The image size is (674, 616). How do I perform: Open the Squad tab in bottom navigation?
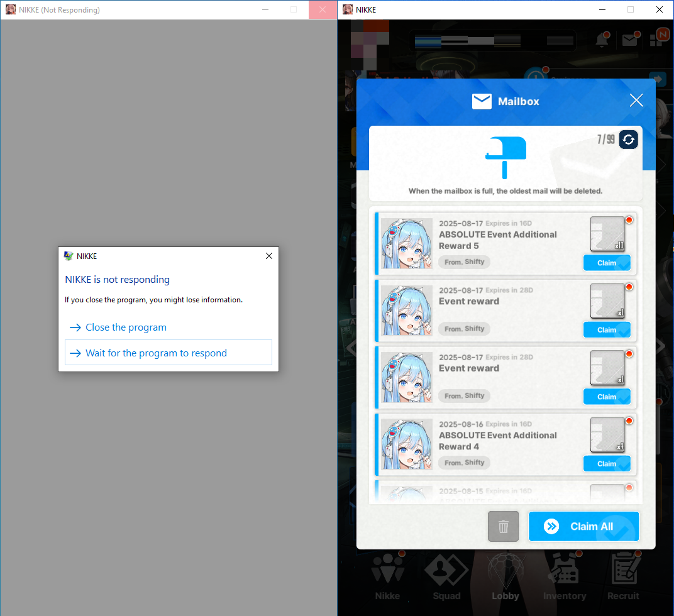coord(446,577)
